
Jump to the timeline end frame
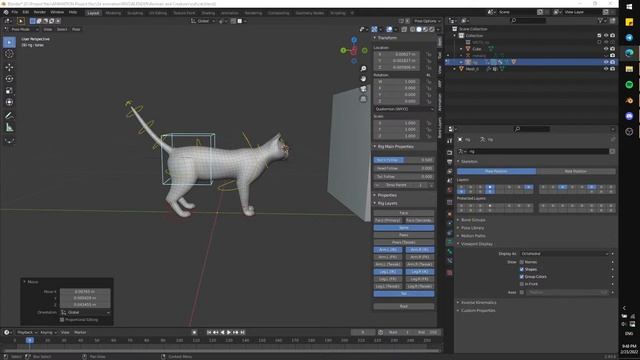point(242,333)
